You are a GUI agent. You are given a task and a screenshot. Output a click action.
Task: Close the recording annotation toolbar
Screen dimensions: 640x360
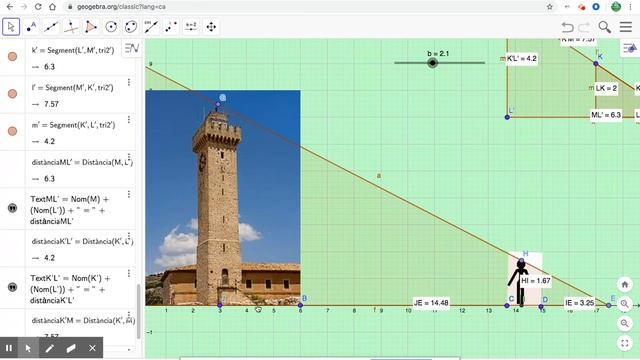[x=92, y=348]
